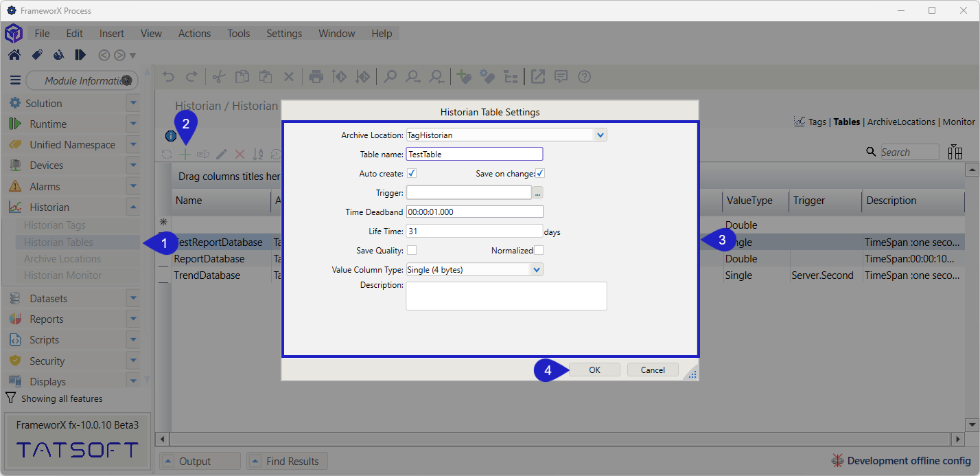Click the hamburger menu icon
The image size is (980, 476).
(x=15, y=80)
